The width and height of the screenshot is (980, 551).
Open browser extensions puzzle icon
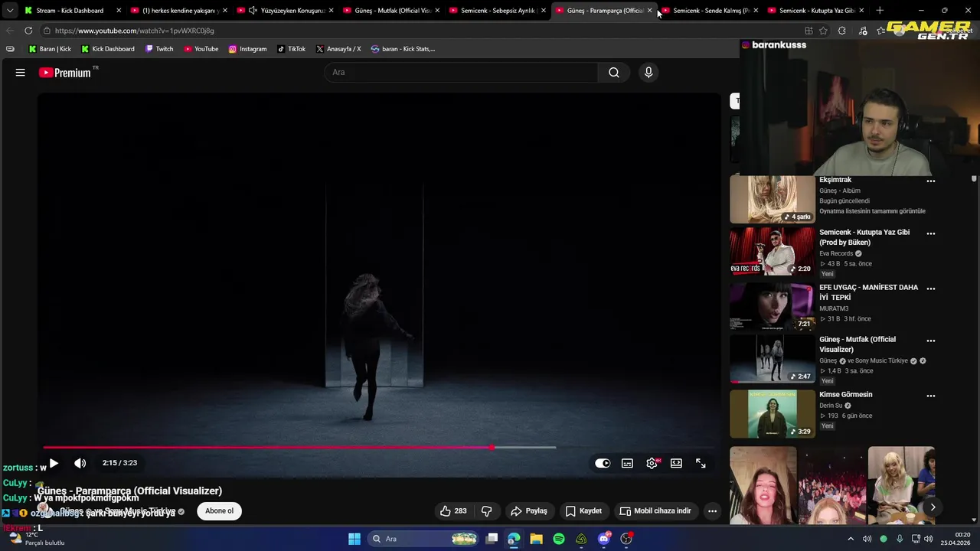coord(842,31)
